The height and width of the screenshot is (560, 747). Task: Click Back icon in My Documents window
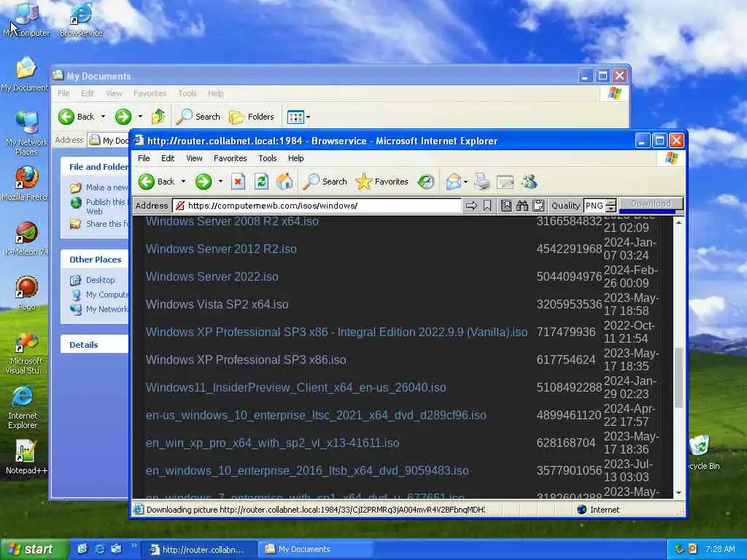pos(66,117)
